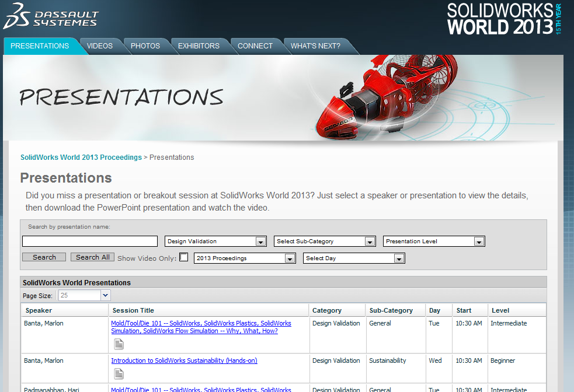Screen dimensions: 574x392
Task: Click the Presentations banner image
Action: [283, 97]
